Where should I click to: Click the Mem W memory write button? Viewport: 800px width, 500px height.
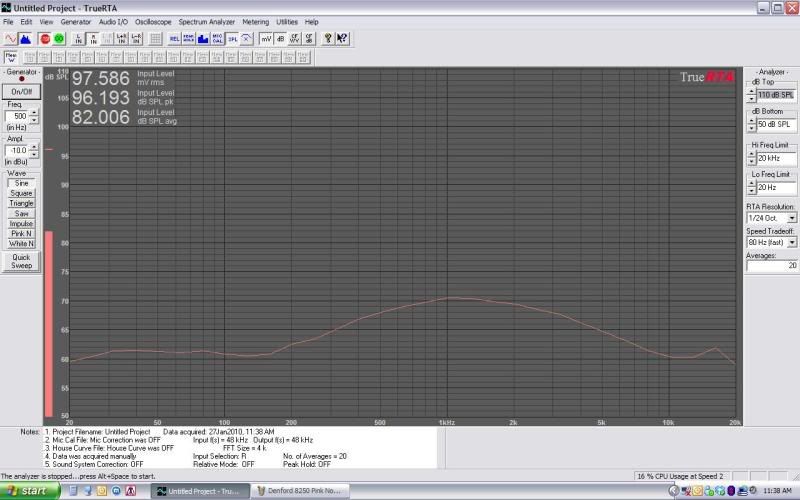11,57
